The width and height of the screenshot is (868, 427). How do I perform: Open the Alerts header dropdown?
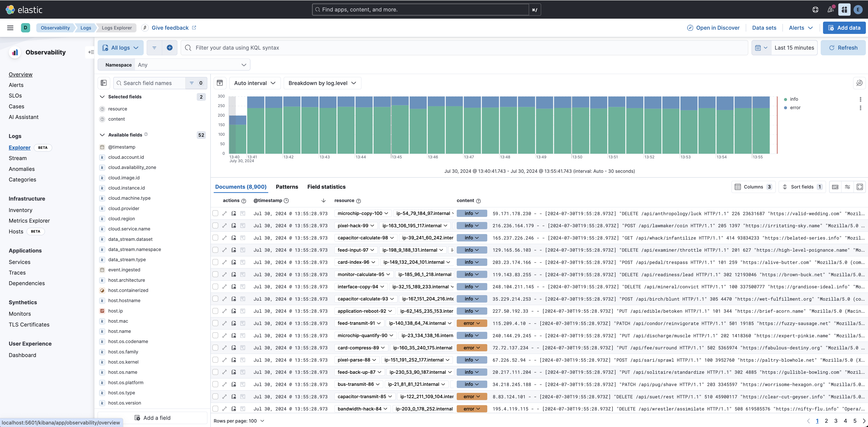pos(801,28)
